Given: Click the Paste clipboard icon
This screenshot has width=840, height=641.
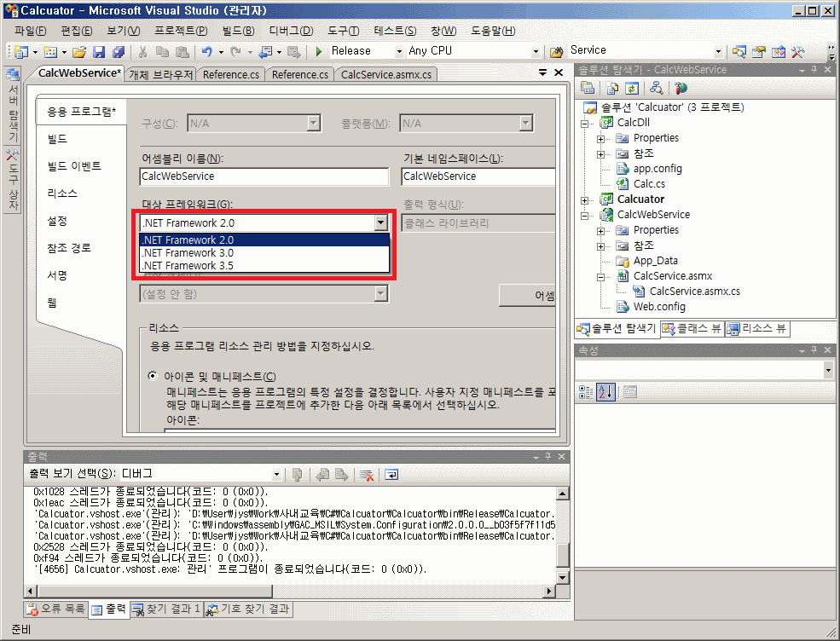Looking at the screenshot, I should pyautogui.click(x=182, y=51).
